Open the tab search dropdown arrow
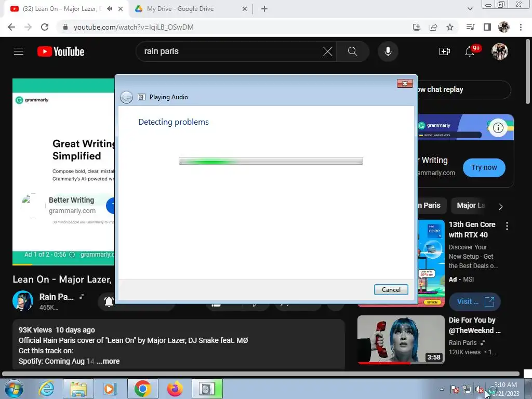Screen dimensions: 532x399 click(x=470, y=9)
